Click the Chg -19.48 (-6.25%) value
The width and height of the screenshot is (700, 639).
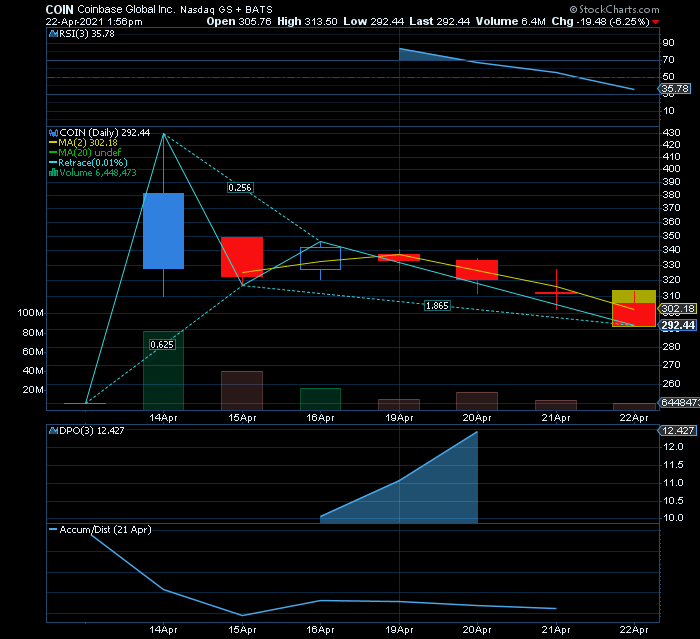coord(600,21)
